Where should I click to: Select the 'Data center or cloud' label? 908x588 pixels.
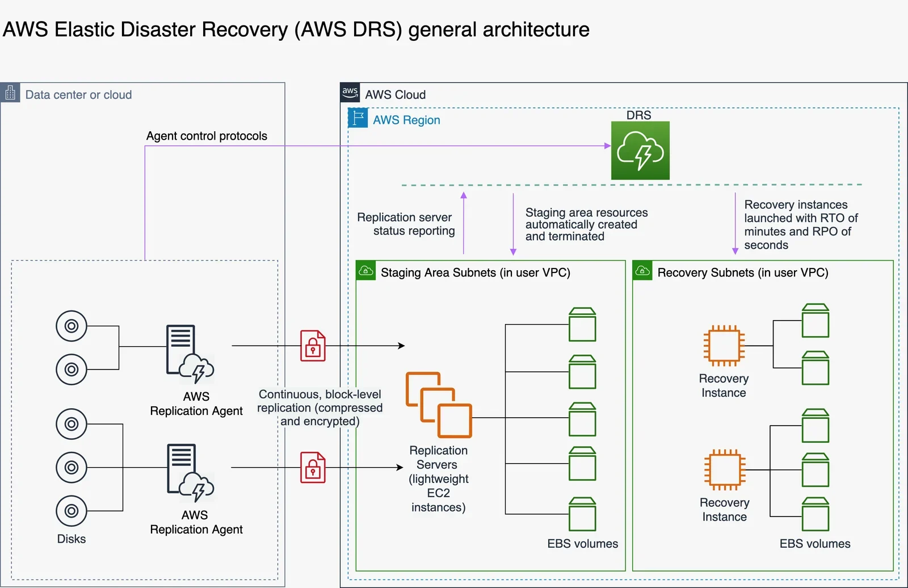pos(78,95)
